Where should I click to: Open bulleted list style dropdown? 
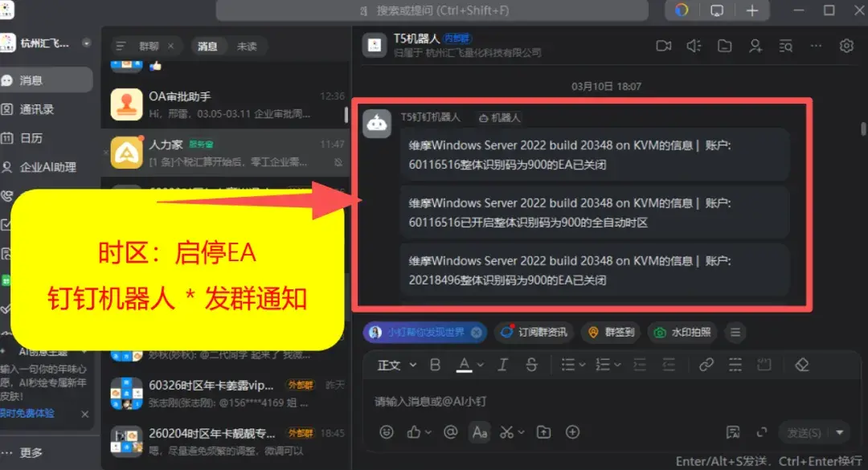point(582,365)
